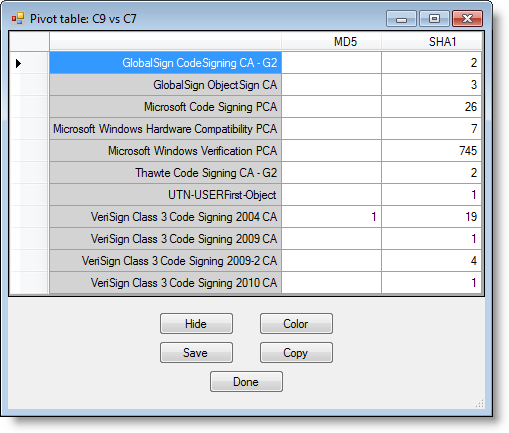Select the GlobalSign CodeSigning CA - G2 row
509x433 pixels.
point(166,63)
